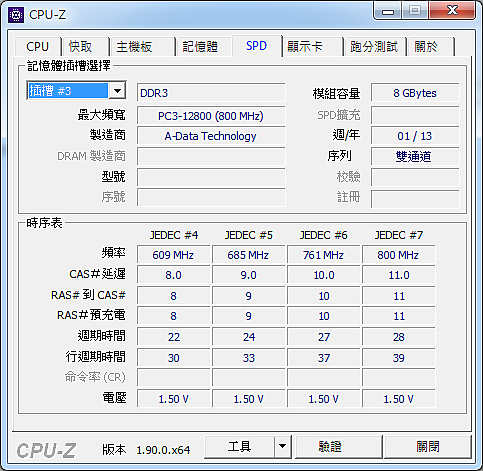This screenshot has height=471, width=483.
Task: Click the 關閉 button
Action: [x=428, y=446]
